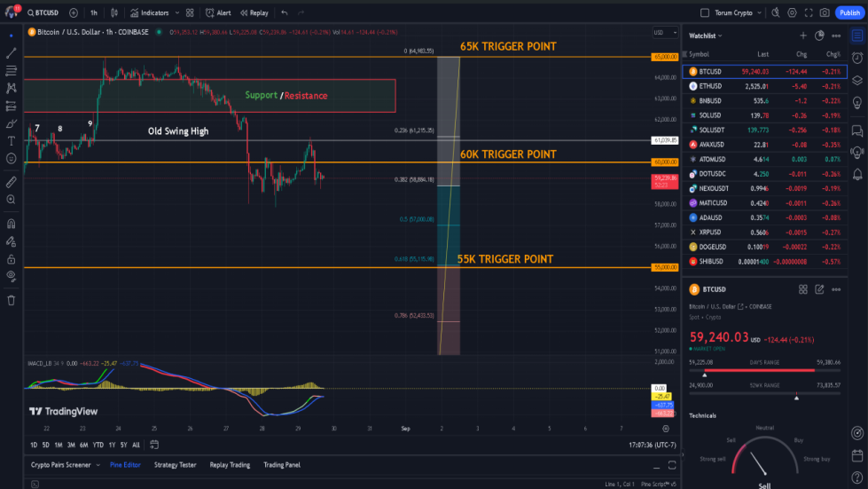
Task: Switch to the Replay Trading tab
Action: coord(230,465)
